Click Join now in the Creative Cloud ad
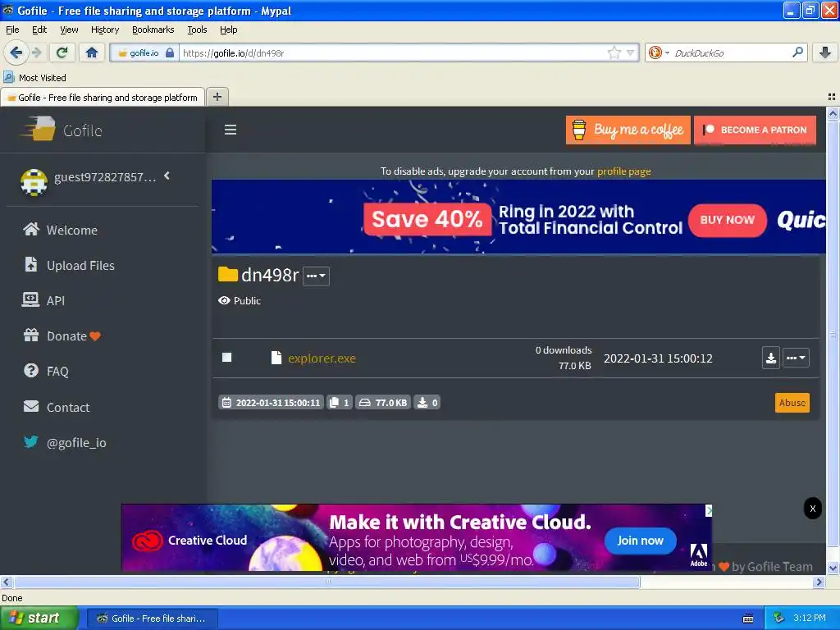The height and width of the screenshot is (630, 840). pos(640,541)
